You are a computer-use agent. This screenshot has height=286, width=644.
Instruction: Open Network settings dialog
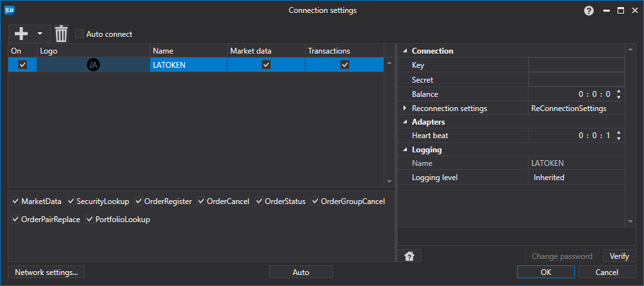click(46, 272)
